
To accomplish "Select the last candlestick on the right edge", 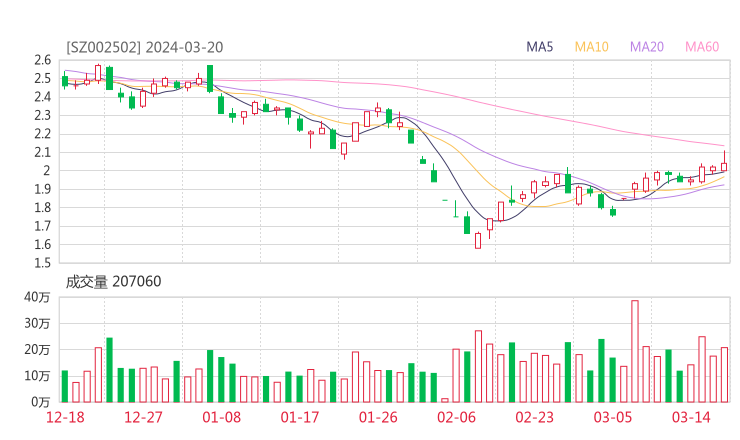I will click(x=724, y=161).
